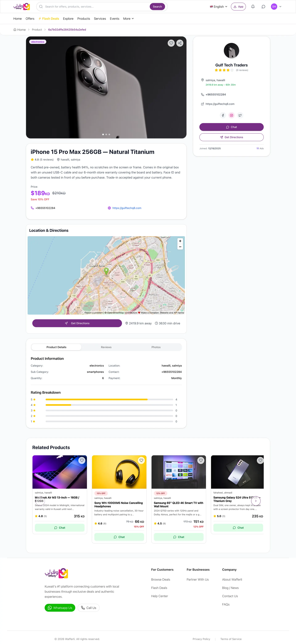Click Chat on Samsung TV card

(179, 537)
